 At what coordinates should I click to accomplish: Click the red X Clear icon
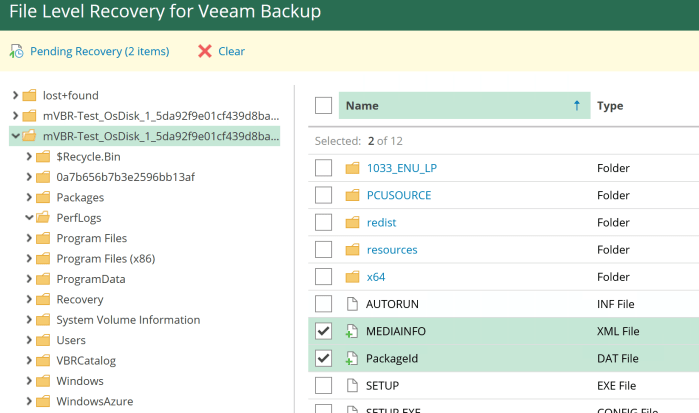[x=205, y=51]
